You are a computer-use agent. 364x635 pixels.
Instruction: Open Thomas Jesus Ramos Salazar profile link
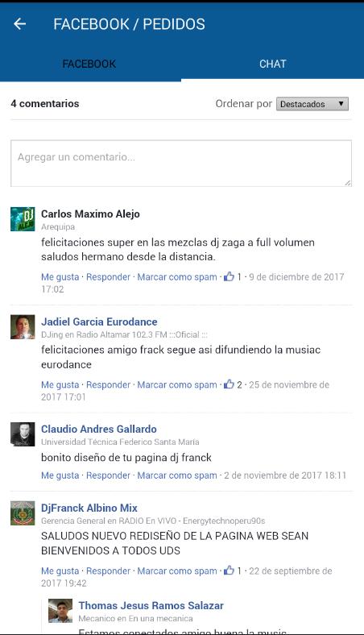[x=151, y=605]
